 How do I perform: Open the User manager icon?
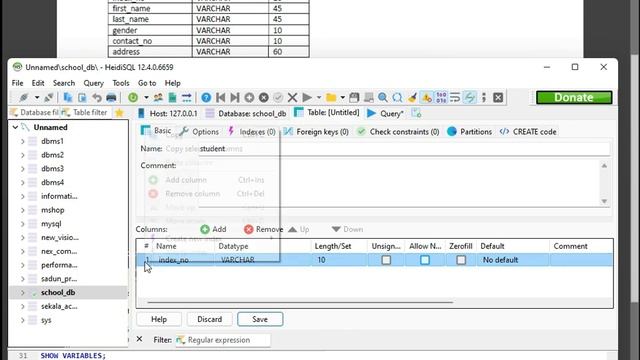(x=158, y=98)
